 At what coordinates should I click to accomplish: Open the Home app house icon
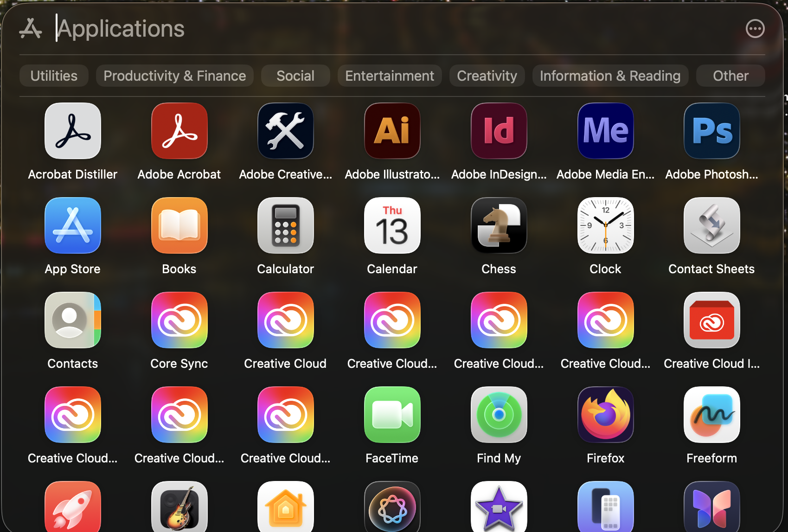click(x=286, y=507)
